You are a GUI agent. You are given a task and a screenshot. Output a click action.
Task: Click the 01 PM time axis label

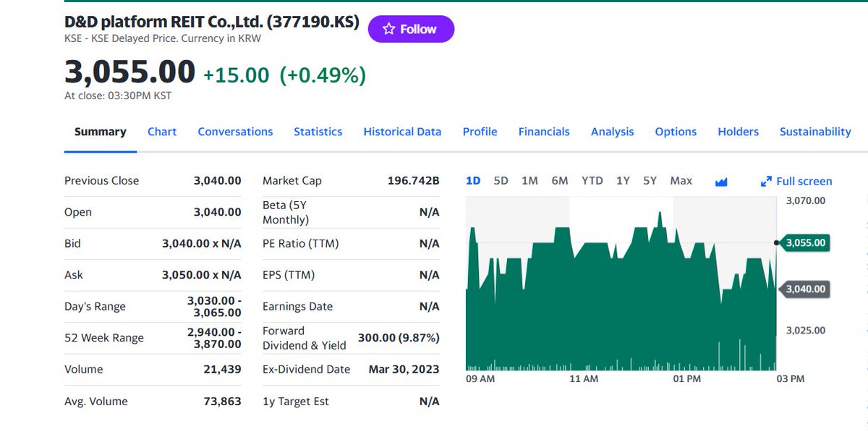click(x=686, y=378)
